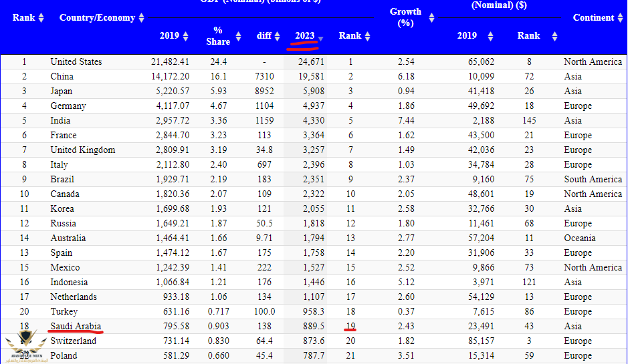Click the United States country name
628x364 pixels.
click(x=76, y=61)
